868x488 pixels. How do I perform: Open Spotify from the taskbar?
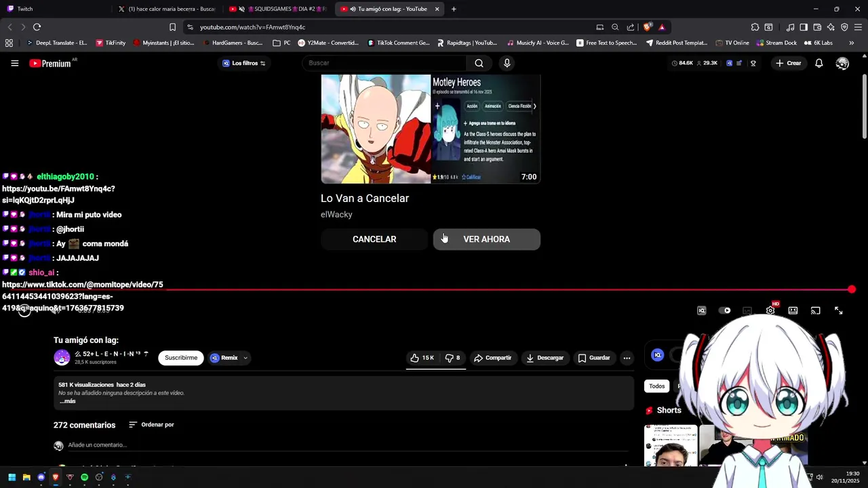click(84, 477)
